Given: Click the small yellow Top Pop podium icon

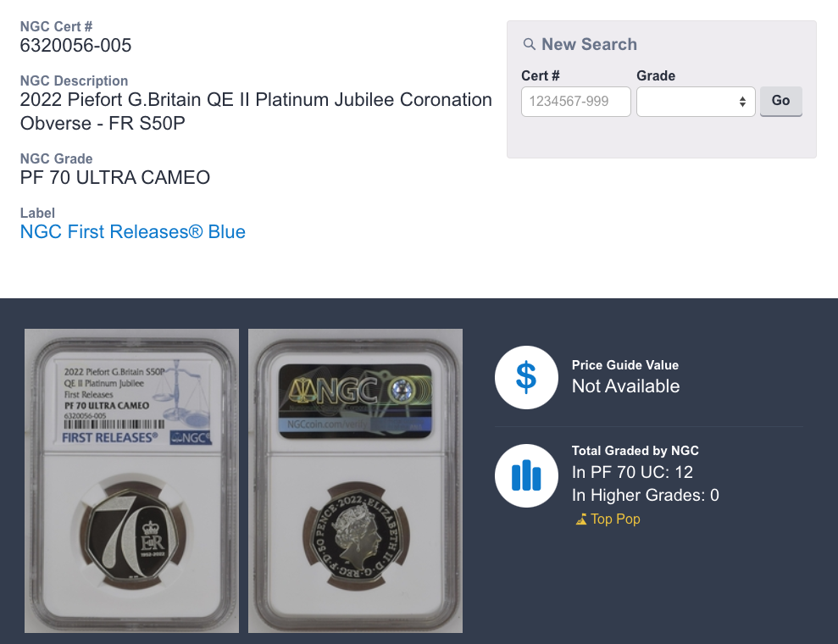Looking at the screenshot, I should [581, 519].
